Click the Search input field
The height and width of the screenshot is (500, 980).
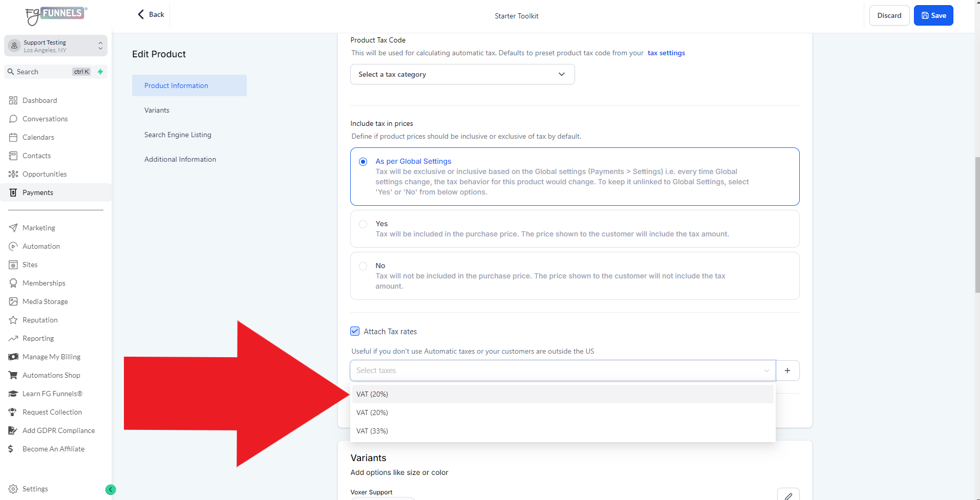pos(49,72)
